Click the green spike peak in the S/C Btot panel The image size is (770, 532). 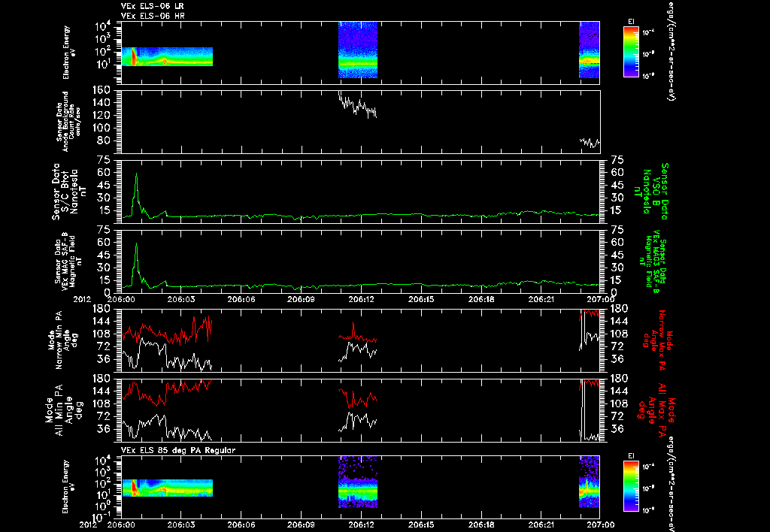pos(137,174)
